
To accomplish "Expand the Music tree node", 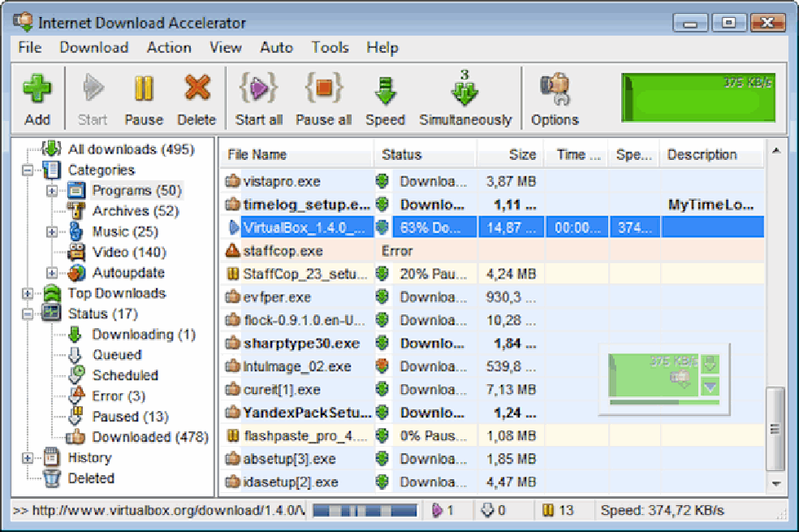I will pyautogui.click(x=52, y=231).
